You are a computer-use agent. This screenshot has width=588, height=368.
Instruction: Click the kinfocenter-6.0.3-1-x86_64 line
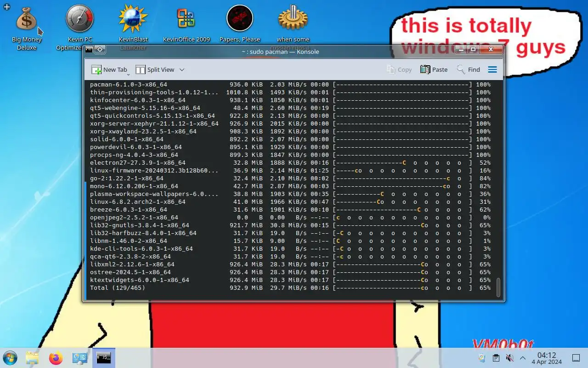pyautogui.click(x=290, y=100)
